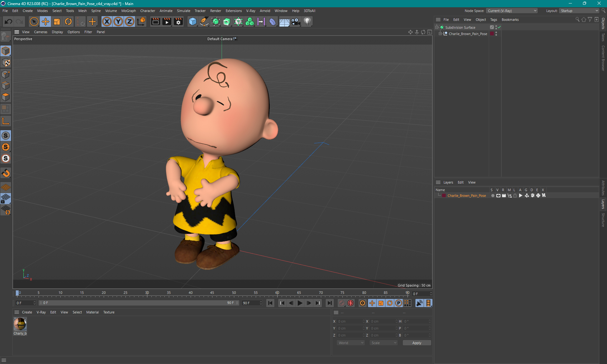Toggle X axis lock
Viewport: 607px width, 364px height.
[107, 21]
